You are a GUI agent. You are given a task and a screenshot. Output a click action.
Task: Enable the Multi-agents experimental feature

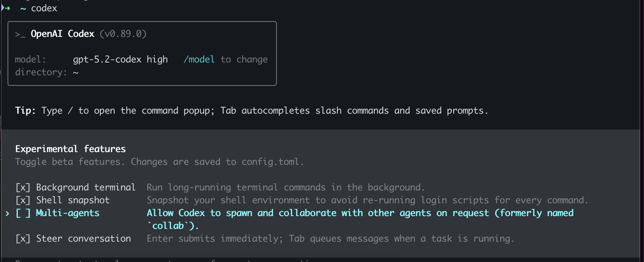[x=23, y=213]
